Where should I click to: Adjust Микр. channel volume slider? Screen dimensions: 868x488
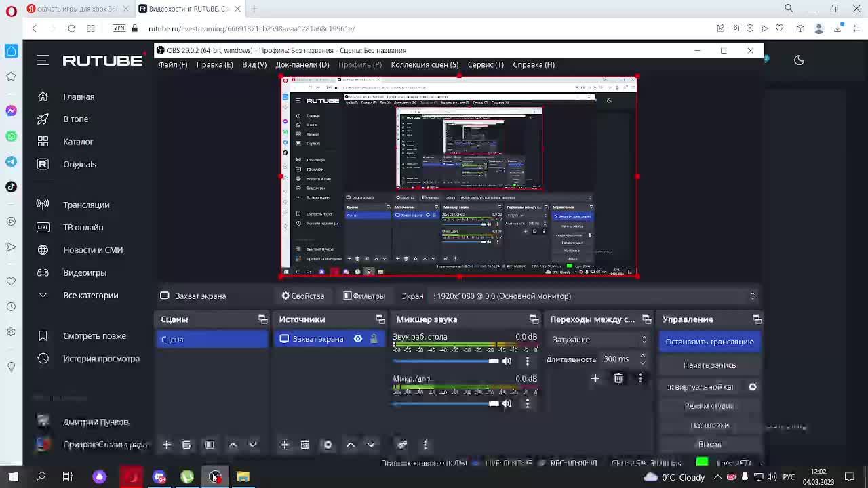(446, 403)
